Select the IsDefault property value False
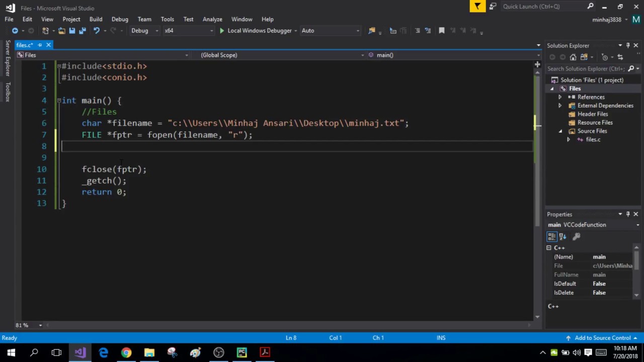The height and width of the screenshot is (362, 644). click(x=599, y=284)
